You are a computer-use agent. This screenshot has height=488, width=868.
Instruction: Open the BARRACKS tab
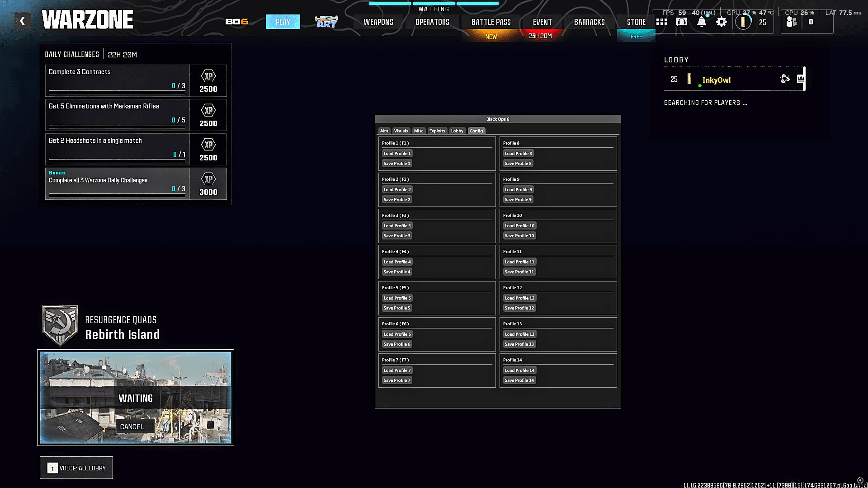(x=590, y=22)
